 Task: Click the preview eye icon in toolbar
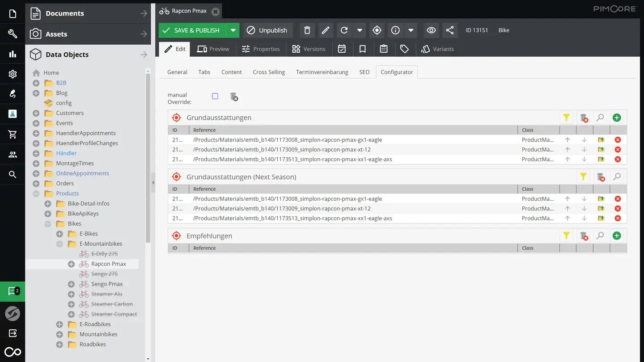[431, 30]
